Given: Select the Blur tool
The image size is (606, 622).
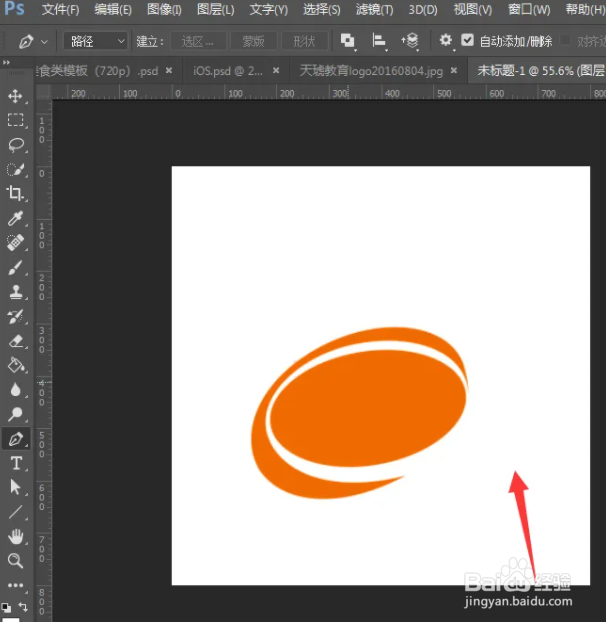Looking at the screenshot, I should click(x=15, y=390).
